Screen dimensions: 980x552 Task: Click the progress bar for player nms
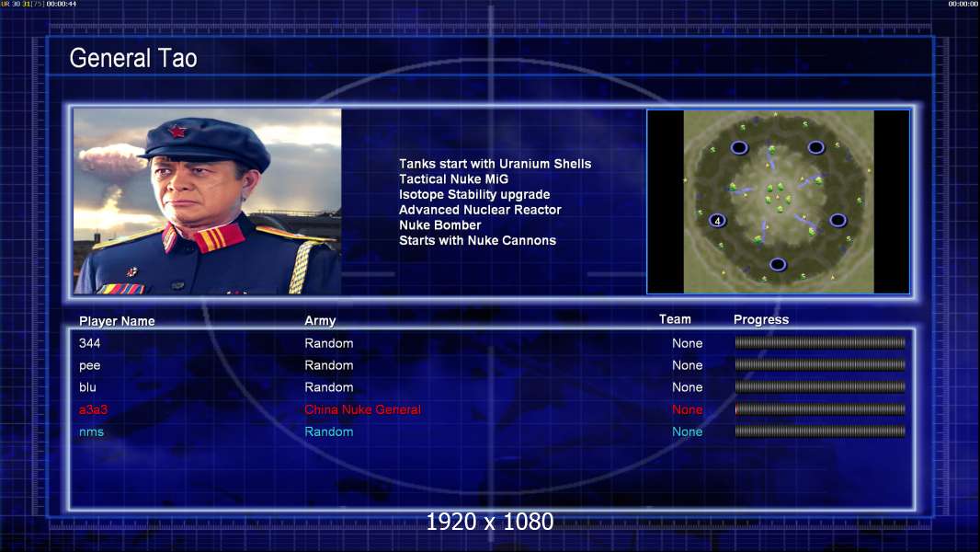820,431
